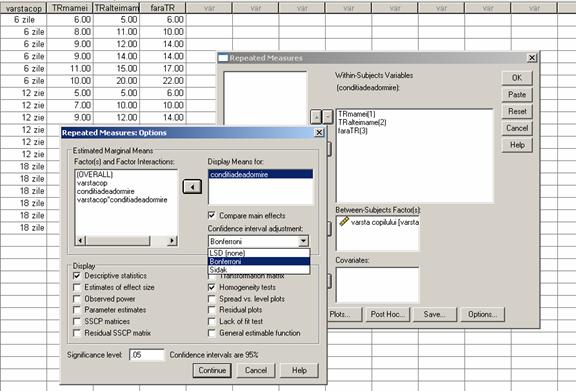
Task: Select faraTR(3) within-subjects variable
Action: click(352, 131)
